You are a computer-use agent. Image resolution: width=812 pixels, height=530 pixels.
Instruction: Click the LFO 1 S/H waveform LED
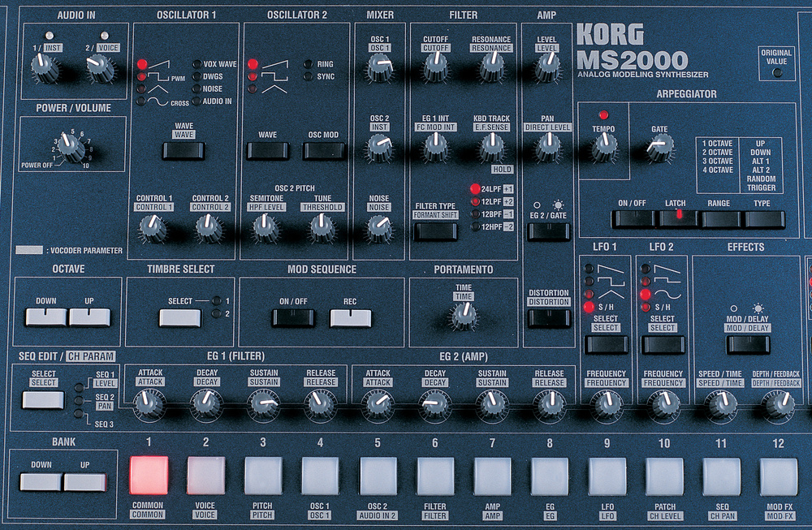click(x=589, y=307)
